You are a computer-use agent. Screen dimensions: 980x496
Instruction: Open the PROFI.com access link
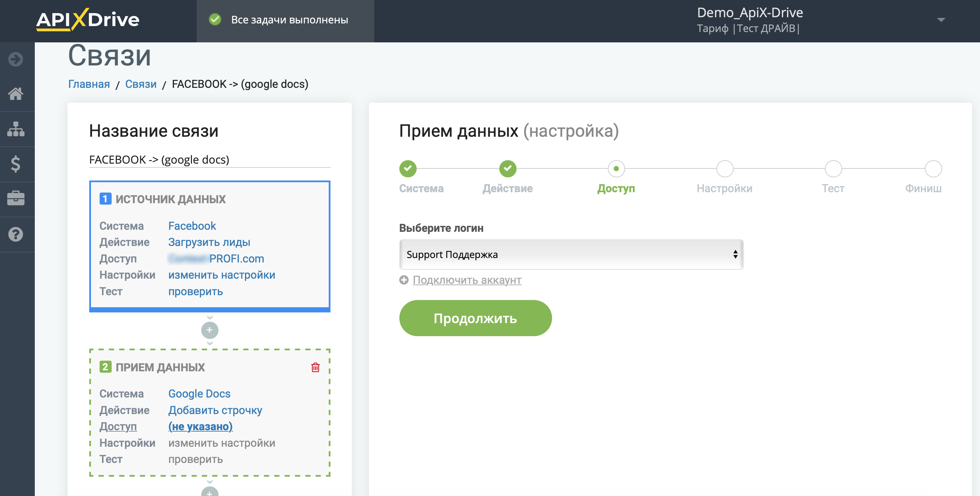[216, 259]
